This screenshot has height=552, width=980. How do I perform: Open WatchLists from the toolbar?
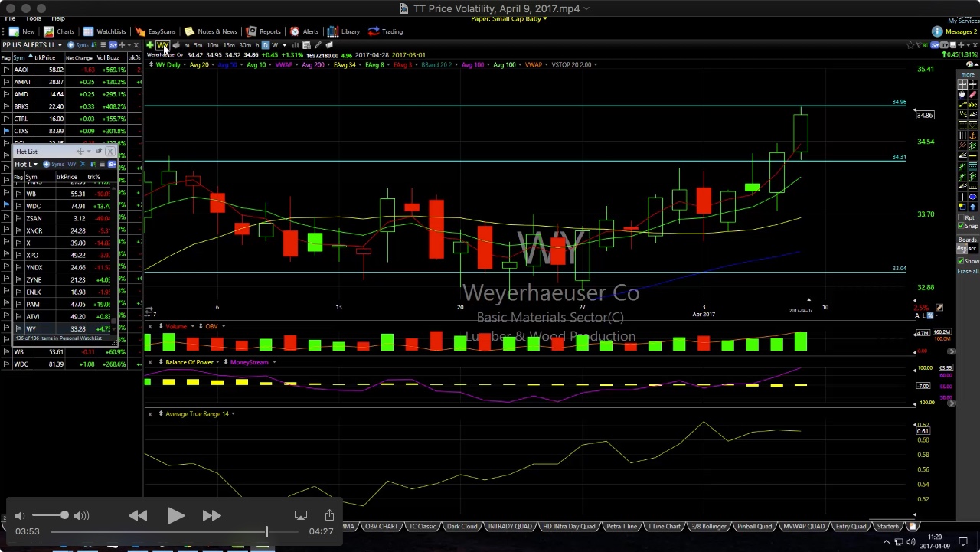[x=105, y=31]
